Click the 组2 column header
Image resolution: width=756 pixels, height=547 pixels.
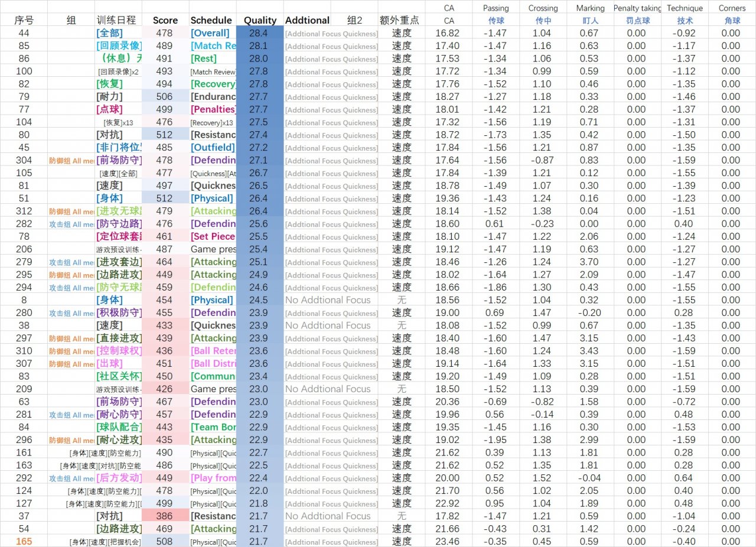[x=354, y=20]
